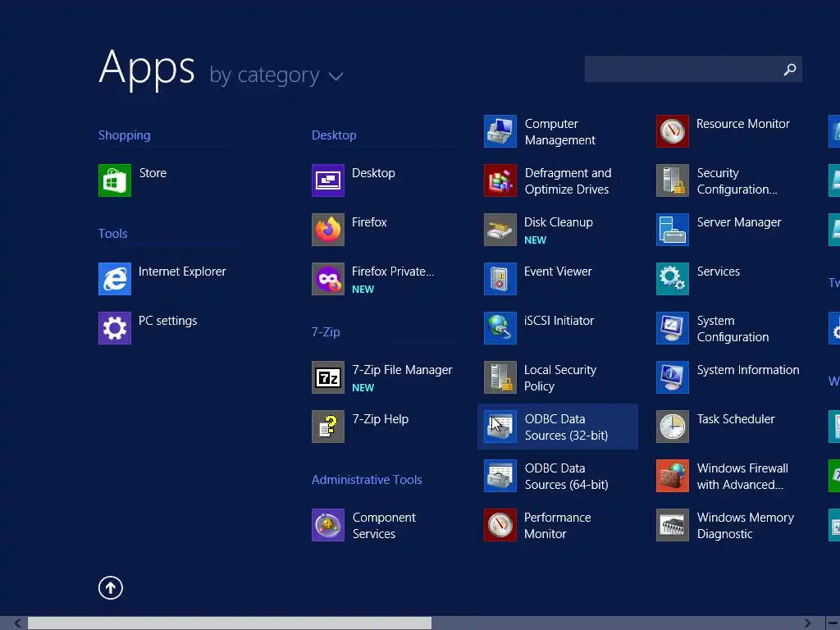Open iSCSI Initiator icon
This screenshot has height=630, width=840.
(x=500, y=328)
